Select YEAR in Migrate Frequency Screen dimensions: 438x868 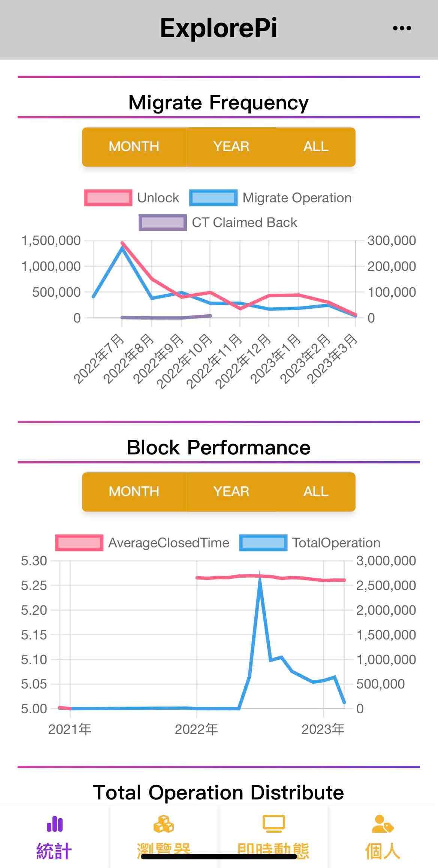231,146
